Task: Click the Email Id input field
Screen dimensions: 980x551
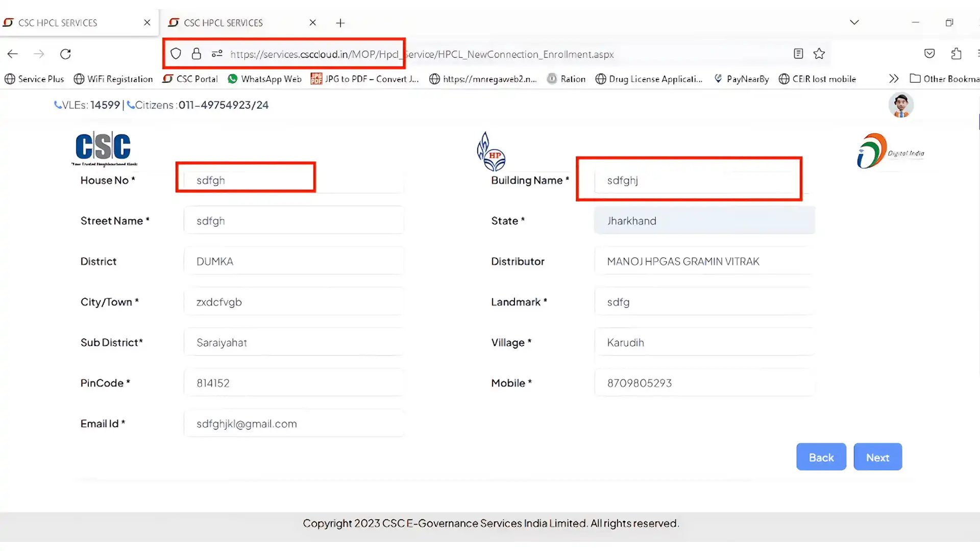Action: 293,423
